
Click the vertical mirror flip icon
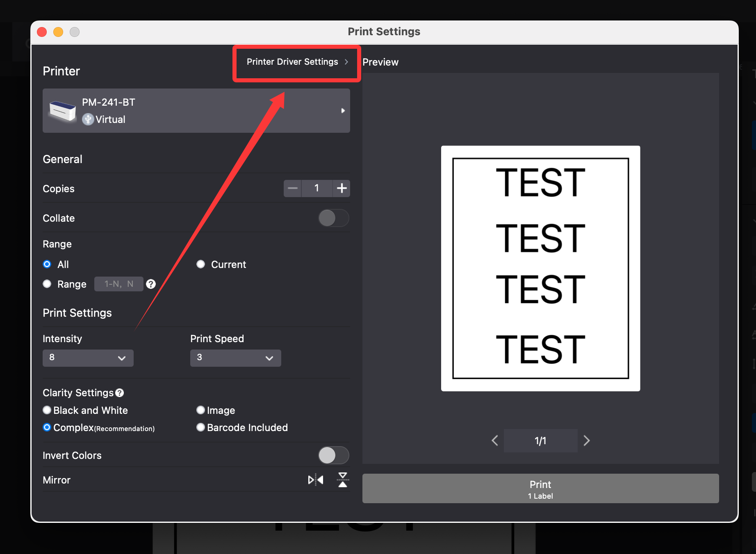tap(343, 480)
